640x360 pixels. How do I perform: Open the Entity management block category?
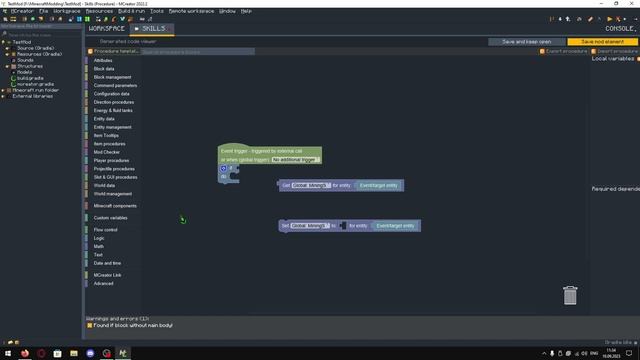[113, 127]
